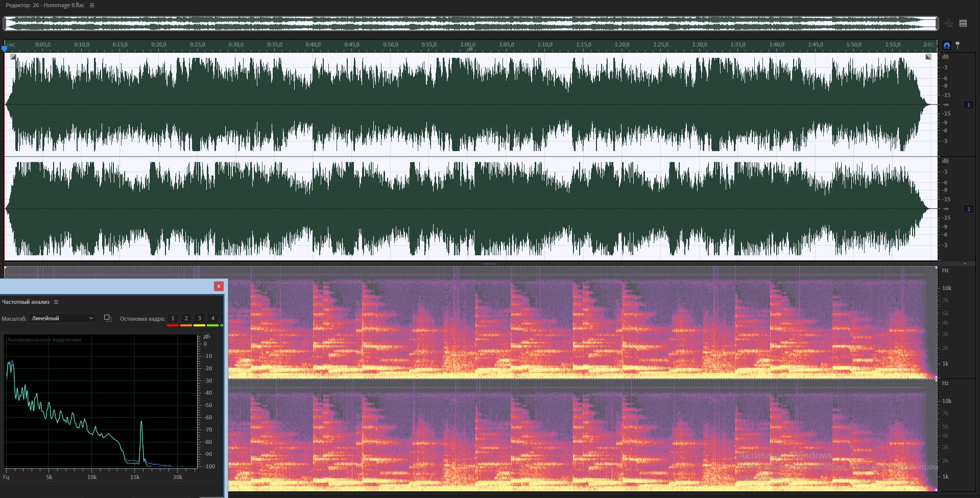
Task: Click hold button 1 with red bar
Action: pyautogui.click(x=173, y=319)
